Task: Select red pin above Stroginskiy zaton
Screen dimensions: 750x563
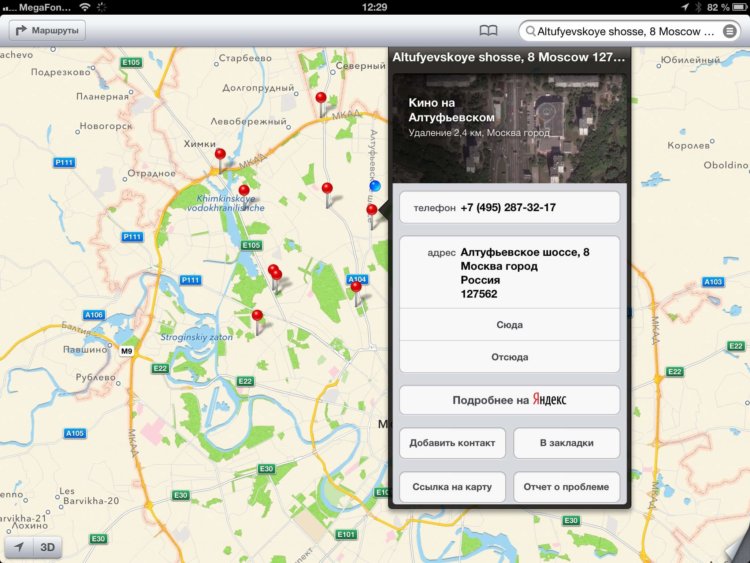Action: (x=257, y=315)
